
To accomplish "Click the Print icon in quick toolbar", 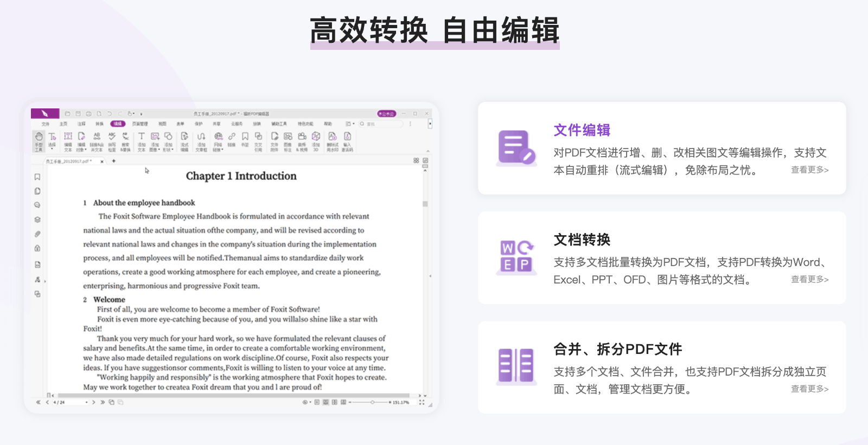I will coord(88,114).
